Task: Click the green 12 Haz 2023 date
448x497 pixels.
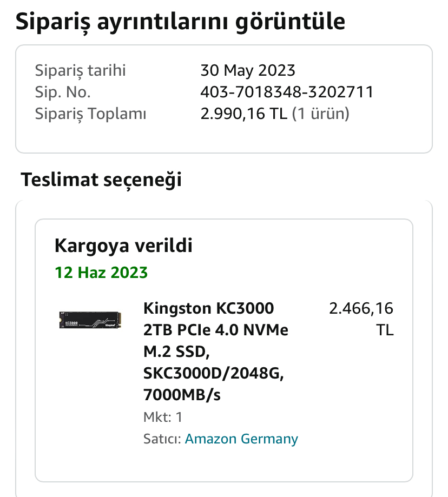Action: (x=101, y=272)
